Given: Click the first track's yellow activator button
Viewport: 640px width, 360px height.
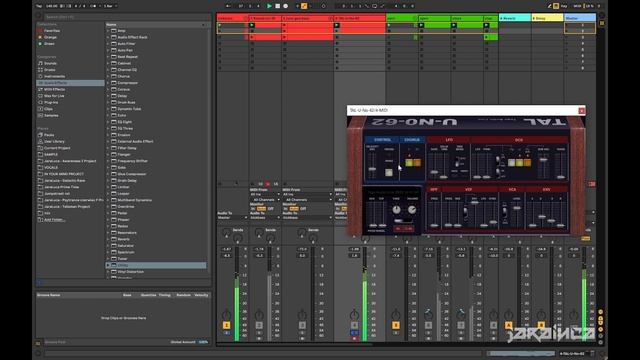Looking at the screenshot, I should 227,325.
